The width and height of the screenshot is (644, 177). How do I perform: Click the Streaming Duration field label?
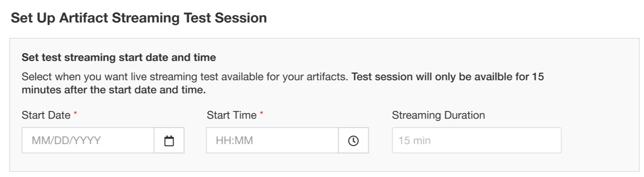tap(438, 115)
